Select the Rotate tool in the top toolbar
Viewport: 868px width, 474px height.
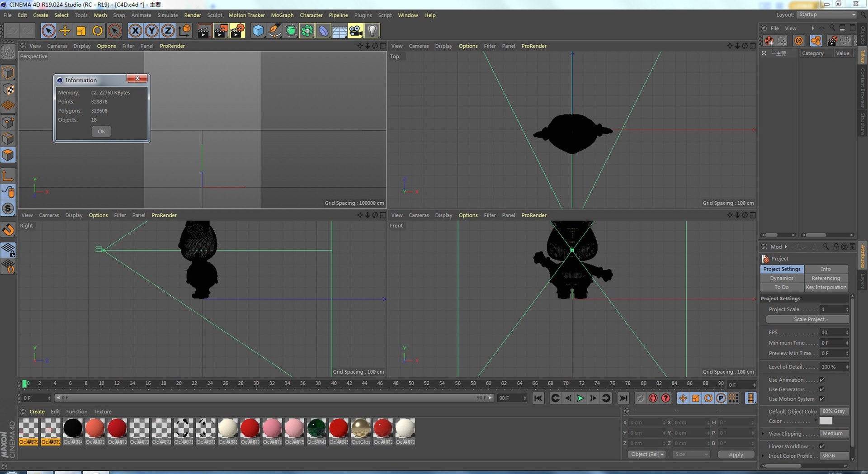tap(97, 31)
